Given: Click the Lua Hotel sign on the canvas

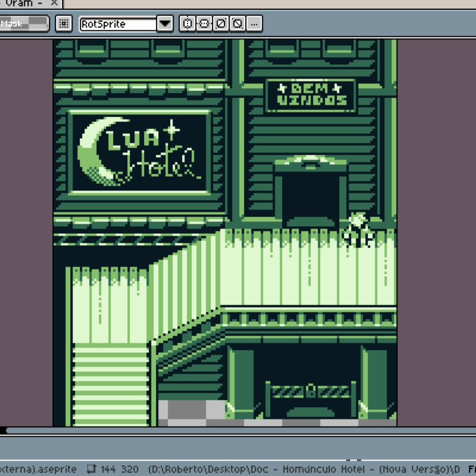Looking at the screenshot, I should (x=139, y=152).
